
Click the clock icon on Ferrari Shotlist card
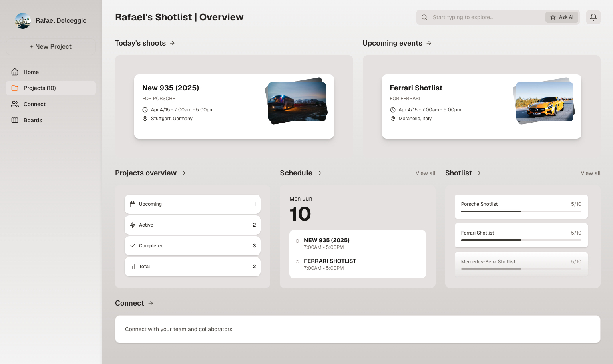pos(393,109)
